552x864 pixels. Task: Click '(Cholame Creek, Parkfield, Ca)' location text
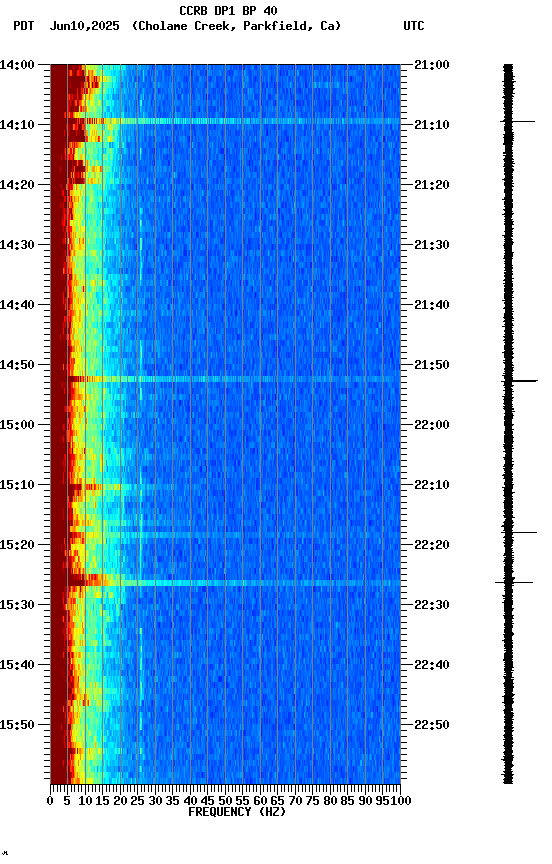(236, 26)
